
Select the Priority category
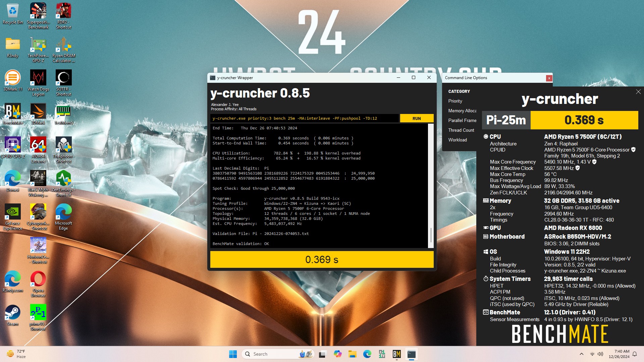[x=455, y=101]
